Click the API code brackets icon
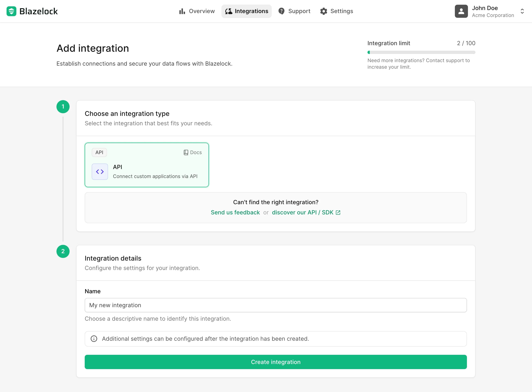Viewport: 532px width, 392px height. [100, 171]
